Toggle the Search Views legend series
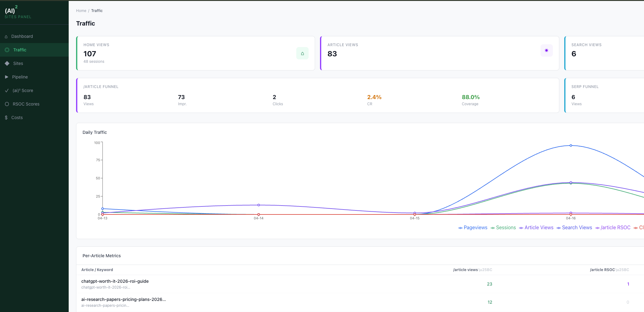The height and width of the screenshot is (312, 644). coord(574,228)
